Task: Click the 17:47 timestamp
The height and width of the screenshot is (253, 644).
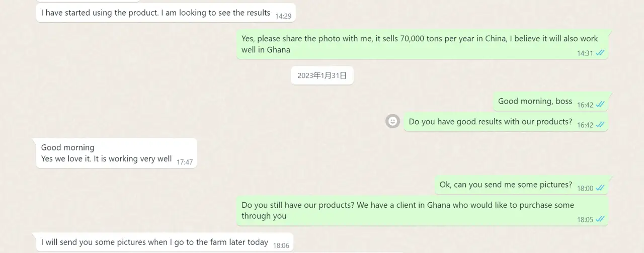Action: [x=185, y=162]
